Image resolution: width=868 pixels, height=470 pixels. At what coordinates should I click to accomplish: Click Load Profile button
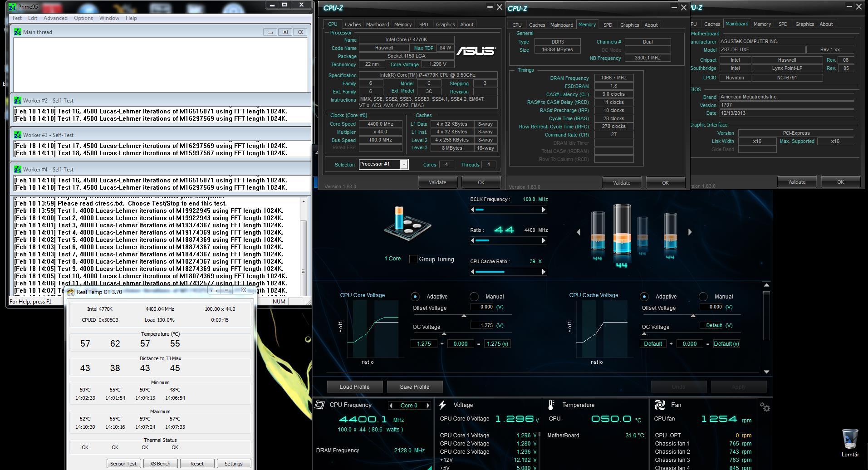coord(354,387)
